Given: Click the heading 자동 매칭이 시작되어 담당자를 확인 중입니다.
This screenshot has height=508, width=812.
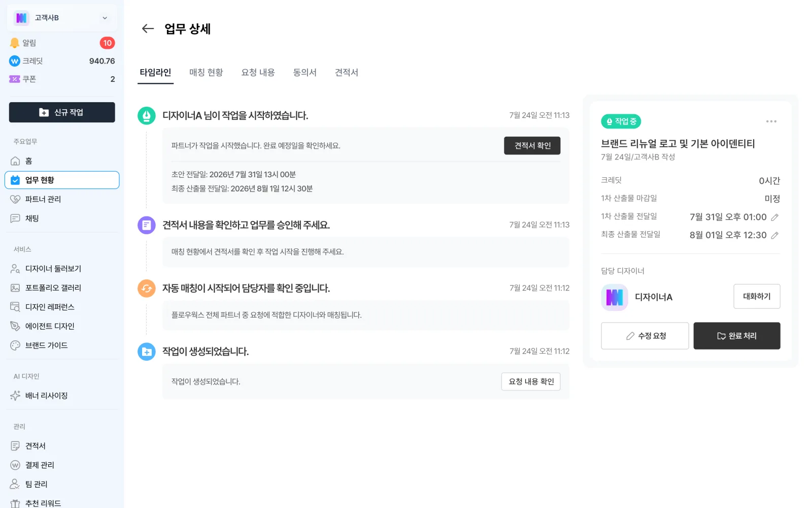Looking at the screenshot, I should tap(246, 288).
